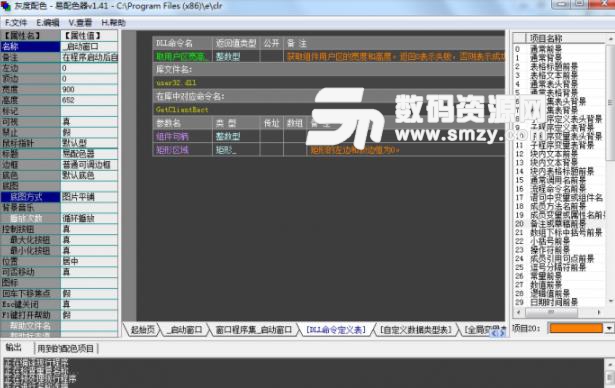Click the 可视 property value 真
615x388 pixels.
(89, 122)
